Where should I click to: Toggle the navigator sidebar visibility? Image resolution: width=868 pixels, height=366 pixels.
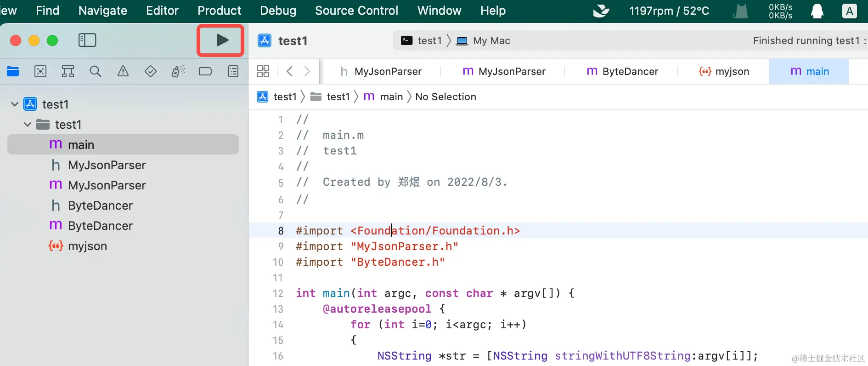(87, 40)
